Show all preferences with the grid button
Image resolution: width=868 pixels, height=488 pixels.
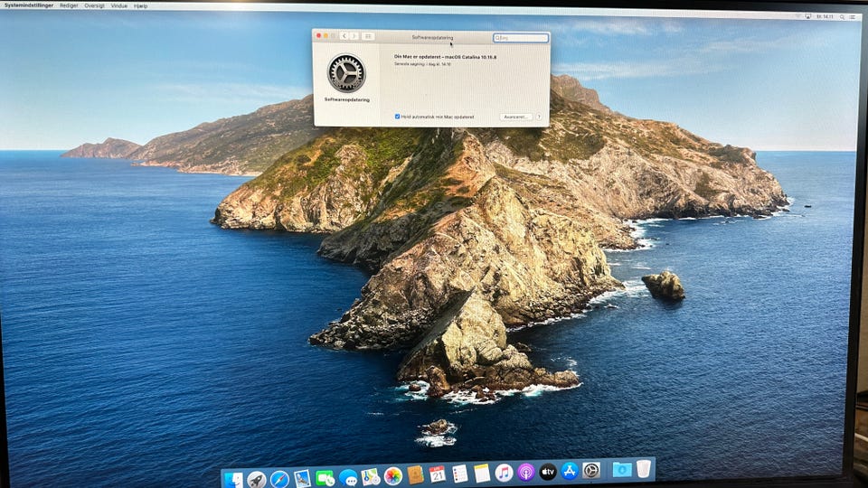368,36
